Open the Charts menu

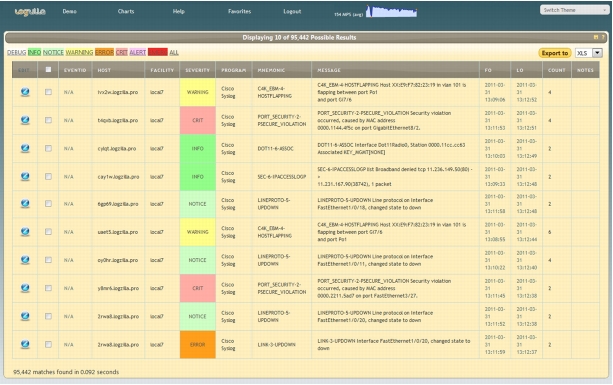coord(126,11)
